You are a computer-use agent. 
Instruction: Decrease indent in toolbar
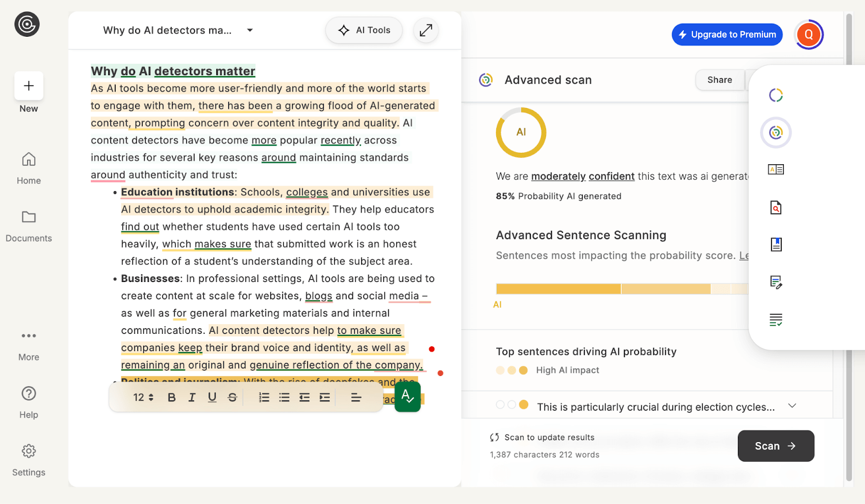304,398
